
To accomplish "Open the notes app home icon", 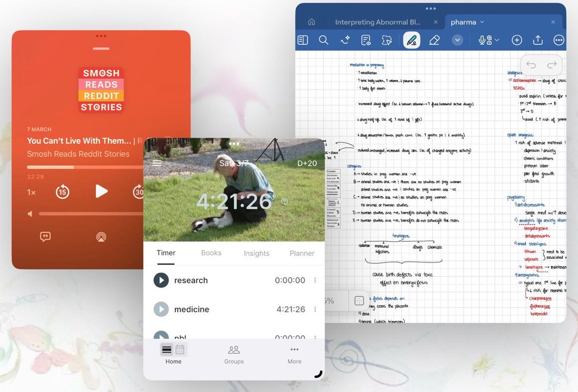I will tap(311, 22).
